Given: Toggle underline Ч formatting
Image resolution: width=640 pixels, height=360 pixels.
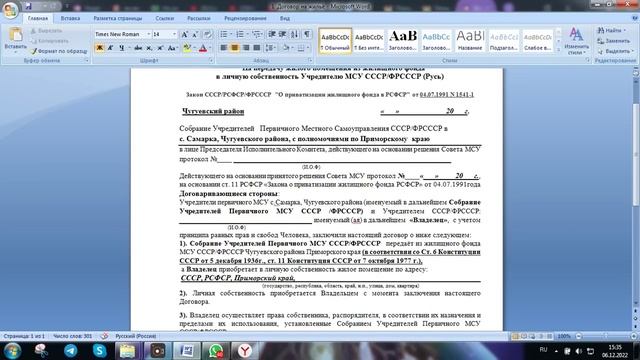Looking at the screenshot, I should (x=122, y=48).
